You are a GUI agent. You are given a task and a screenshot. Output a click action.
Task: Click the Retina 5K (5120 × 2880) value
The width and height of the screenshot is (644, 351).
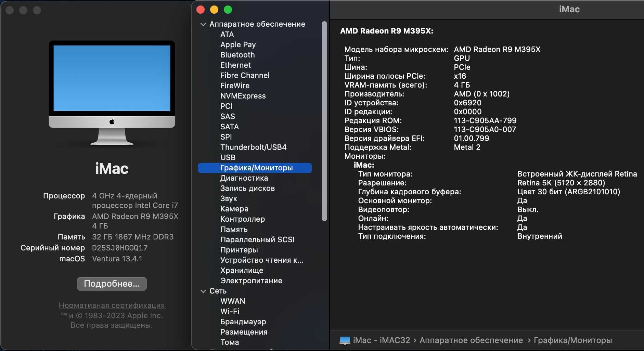[561, 183]
